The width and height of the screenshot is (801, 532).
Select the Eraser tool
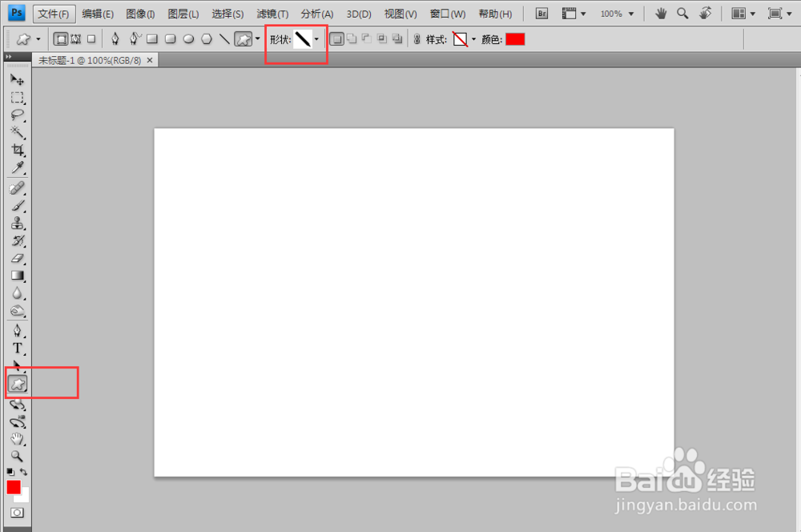(17, 259)
